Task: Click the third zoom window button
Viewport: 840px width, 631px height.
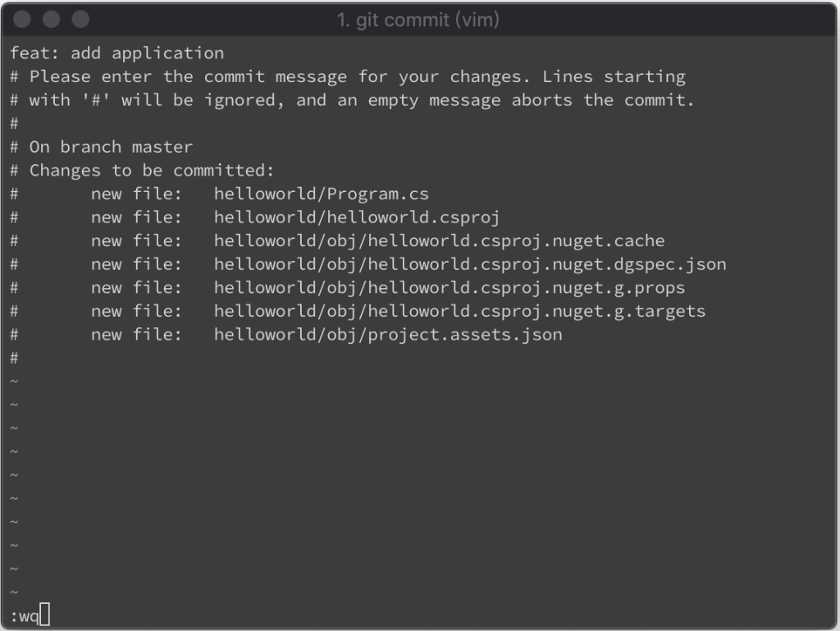Action: pyautogui.click(x=81, y=20)
